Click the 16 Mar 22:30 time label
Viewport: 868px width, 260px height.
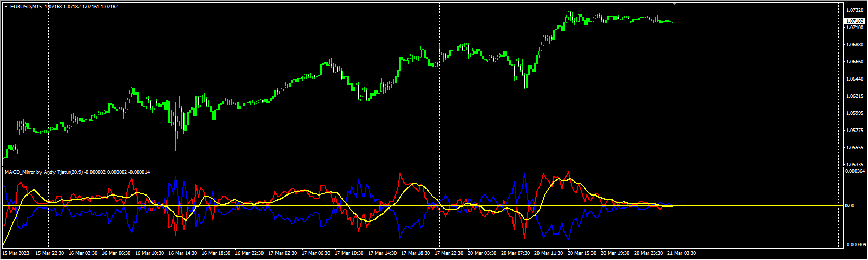pos(249,253)
